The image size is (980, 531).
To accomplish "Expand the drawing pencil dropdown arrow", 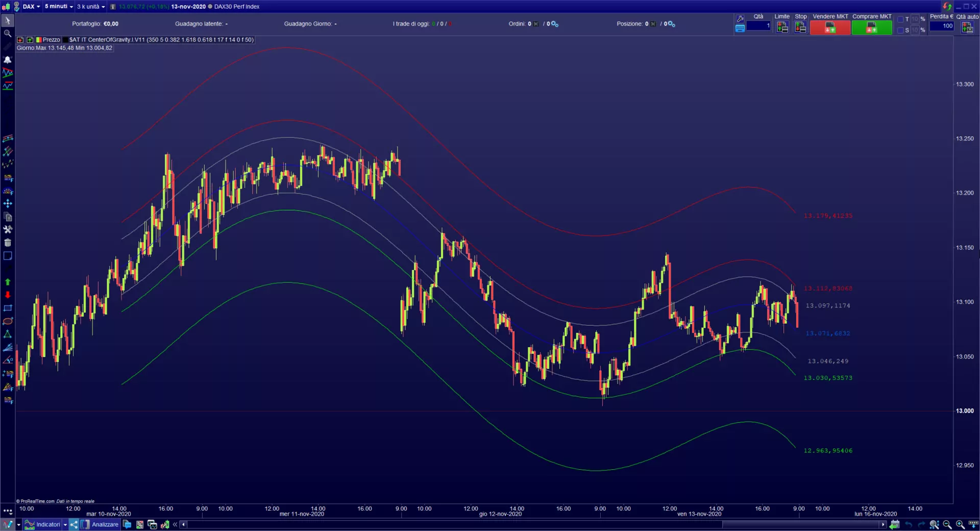I will (x=19, y=524).
